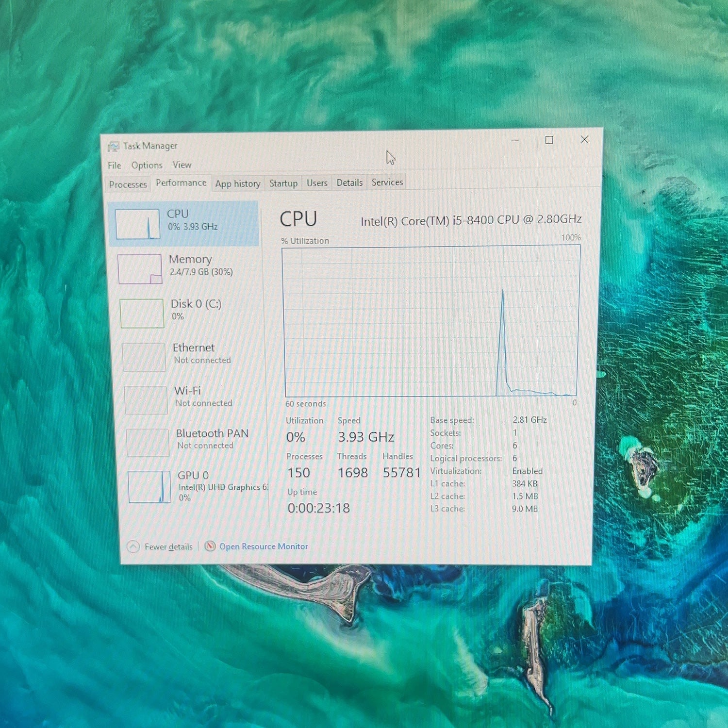728x728 pixels.
Task: Select Bluetooth PAN graph thumbnail
Action: click(x=148, y=442)
